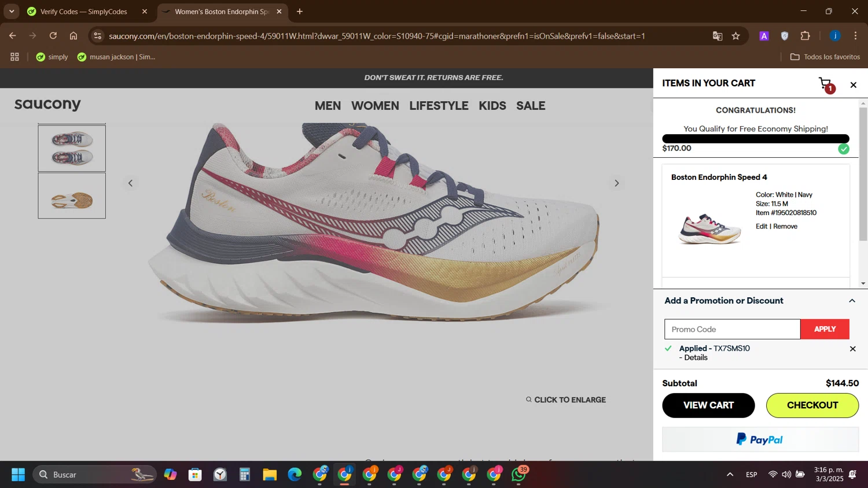Open volume control in system tray
This screenshot has width=868, height=488.
[786, 475]
